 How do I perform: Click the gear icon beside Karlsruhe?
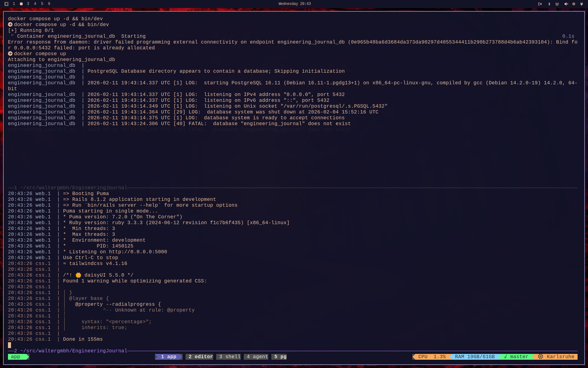(x=541, y=357)
